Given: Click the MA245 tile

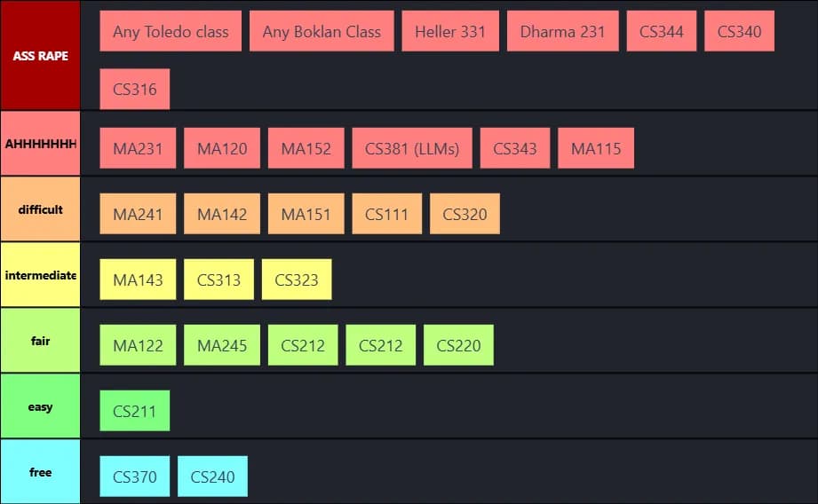Looking at the screenshot, I should coord(222,345).
